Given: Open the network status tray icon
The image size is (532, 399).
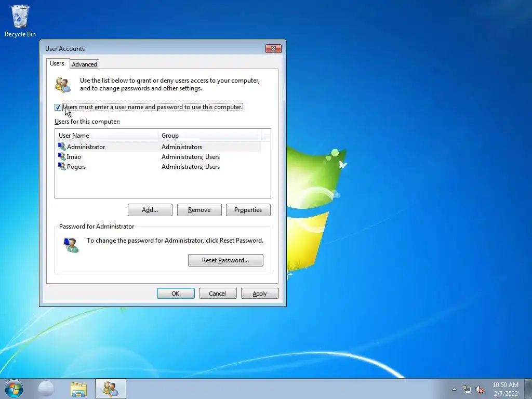Looking at the screenshot, I should click(467, 389).
